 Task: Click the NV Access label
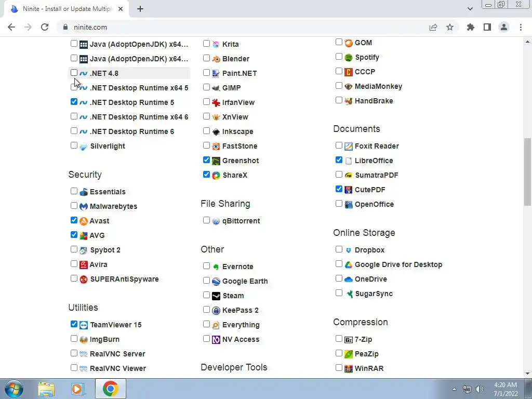point(241,340)
